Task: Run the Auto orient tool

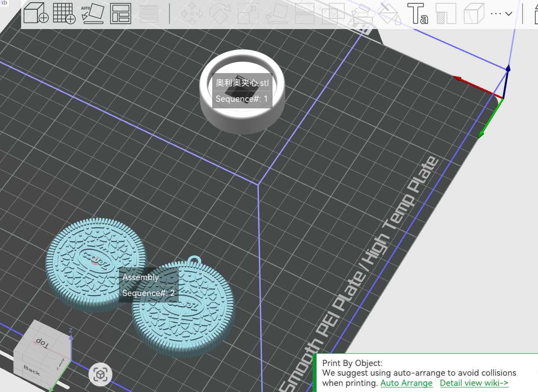Action: pos(92,13)
